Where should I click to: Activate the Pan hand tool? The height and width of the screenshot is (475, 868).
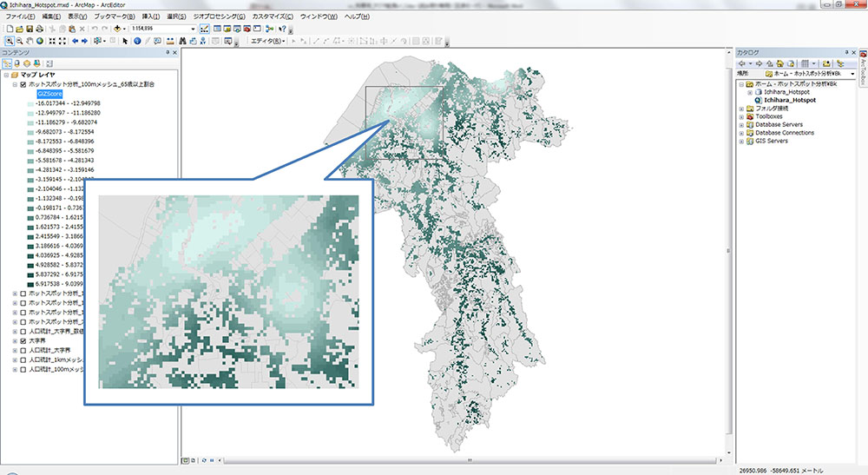pos(29,41)
